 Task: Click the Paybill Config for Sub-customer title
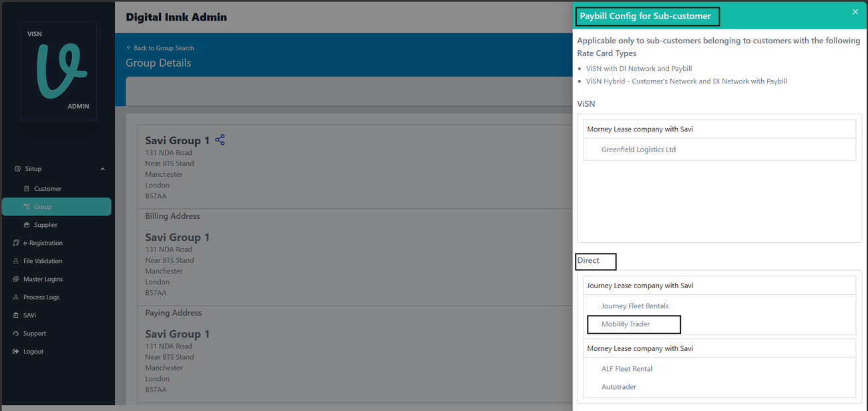point(645,16)
